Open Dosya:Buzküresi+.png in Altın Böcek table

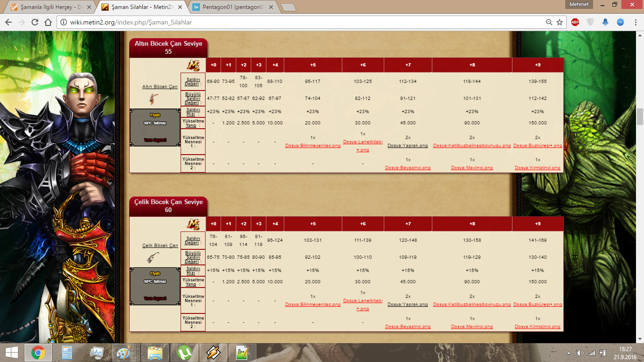[x=538, y=146]
